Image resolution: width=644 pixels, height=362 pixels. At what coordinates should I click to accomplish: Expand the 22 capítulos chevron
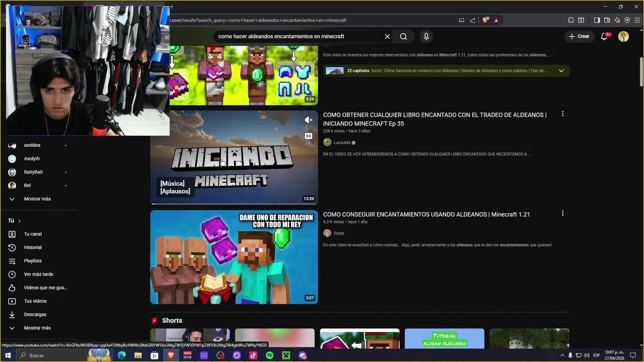pos(561,71)
